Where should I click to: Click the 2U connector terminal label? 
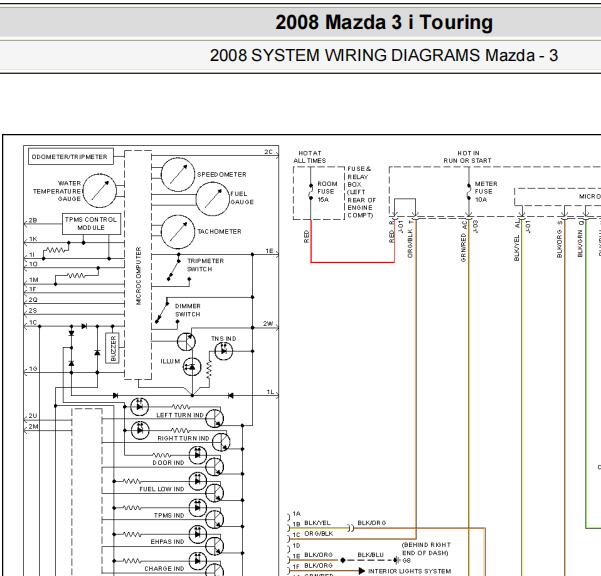[33, 416]
